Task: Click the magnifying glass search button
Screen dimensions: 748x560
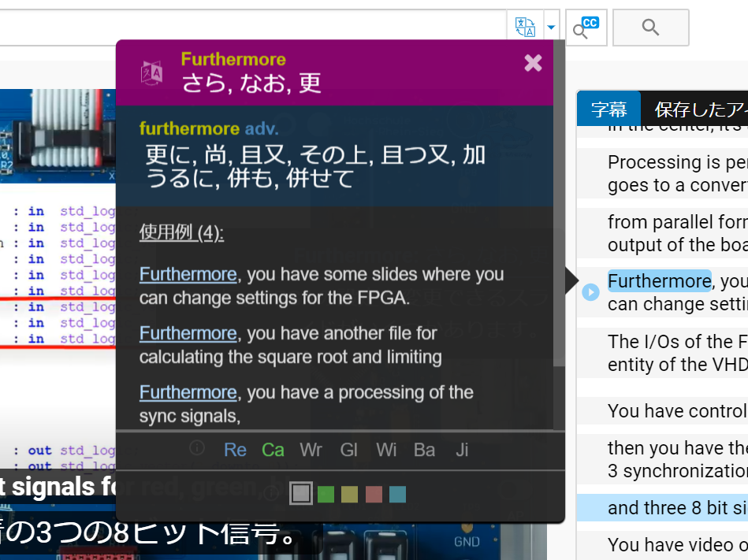Action: pos(650,28)
